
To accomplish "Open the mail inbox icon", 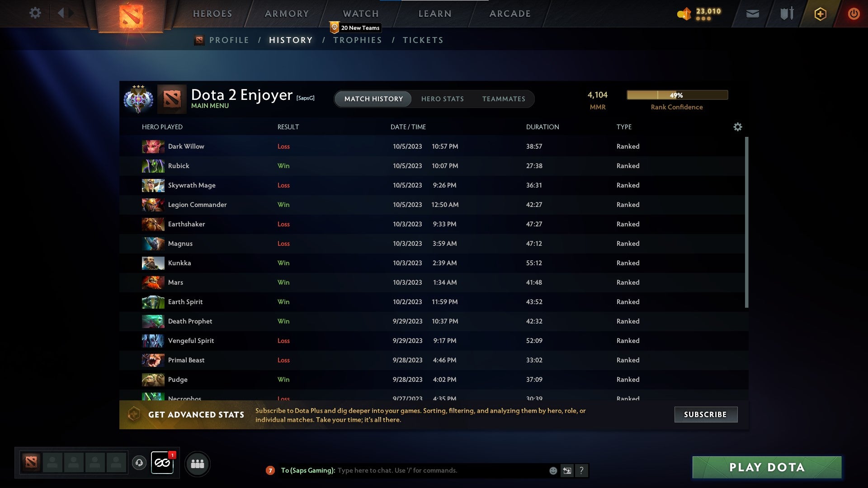I will (x=752, y=14).
